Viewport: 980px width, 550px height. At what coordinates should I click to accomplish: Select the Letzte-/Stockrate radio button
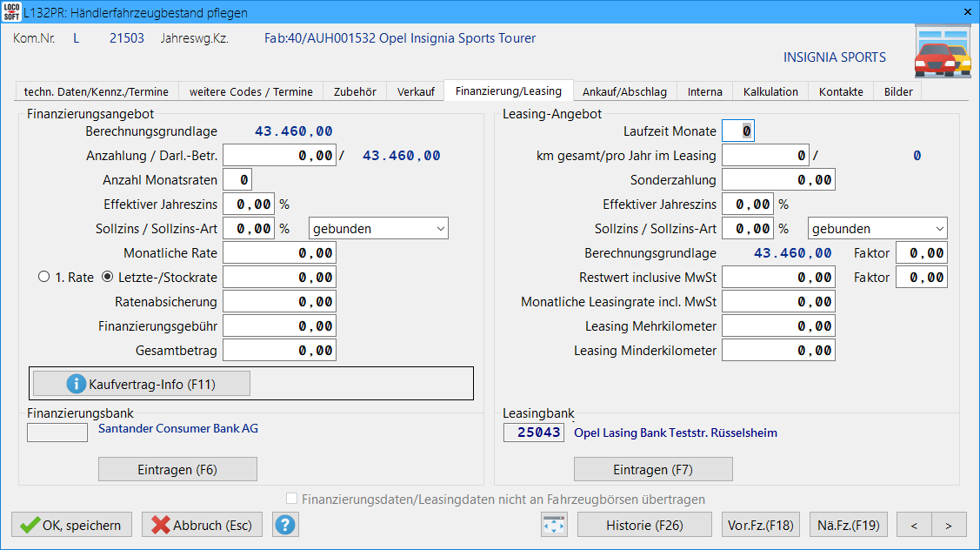(x=108, y=277)
